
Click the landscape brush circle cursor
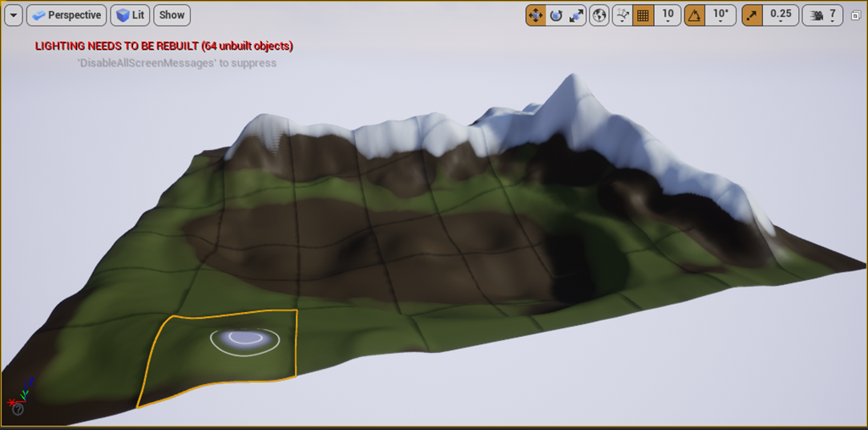tap(244, 341)
